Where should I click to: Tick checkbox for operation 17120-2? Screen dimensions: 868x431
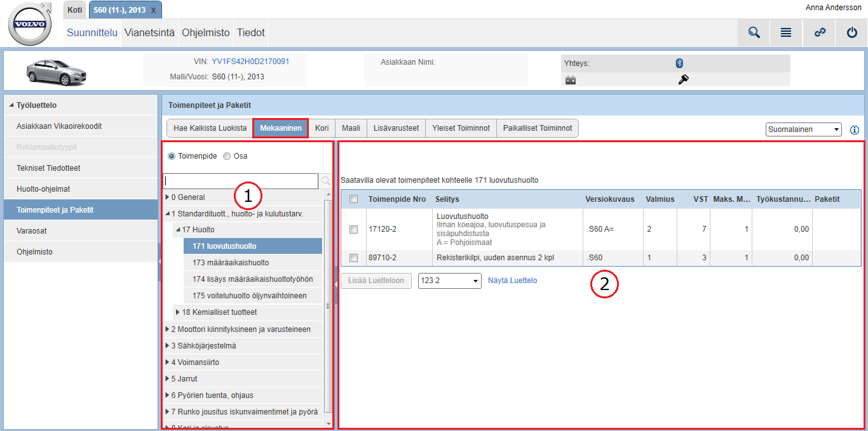[354, 230]
